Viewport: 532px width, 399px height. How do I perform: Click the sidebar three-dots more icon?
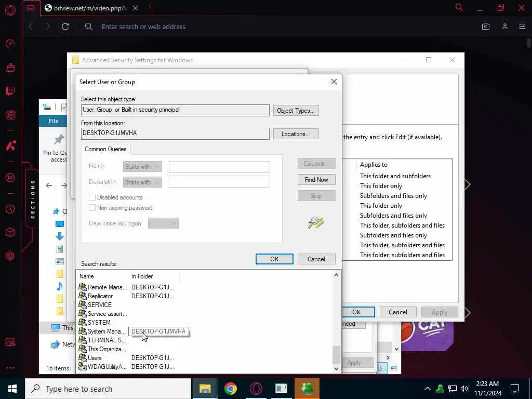click(10, 368)
